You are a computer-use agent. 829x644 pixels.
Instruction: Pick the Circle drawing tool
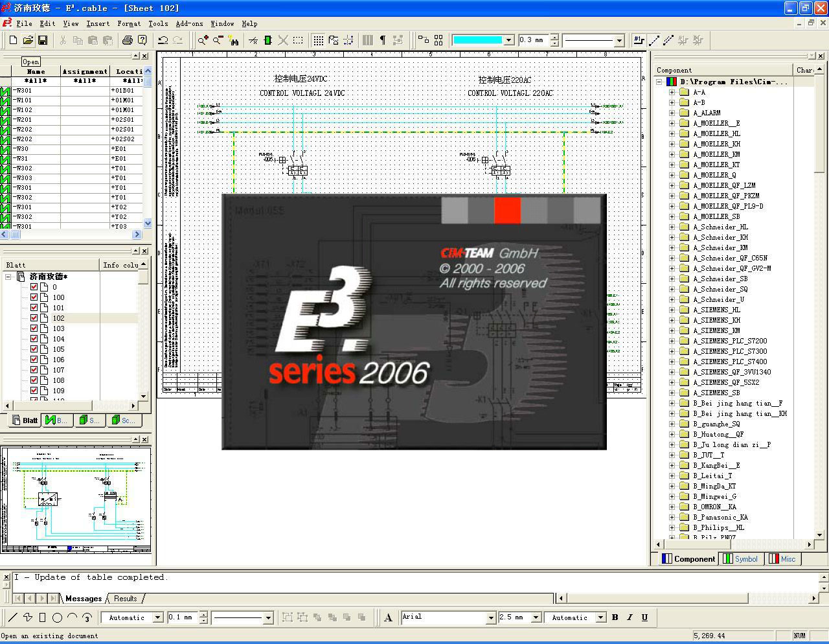[58, 617]
